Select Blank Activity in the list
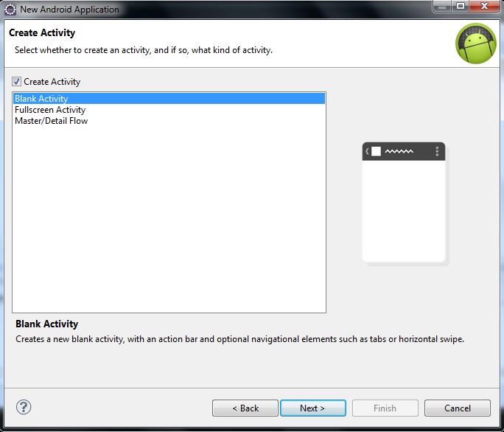 169,99
